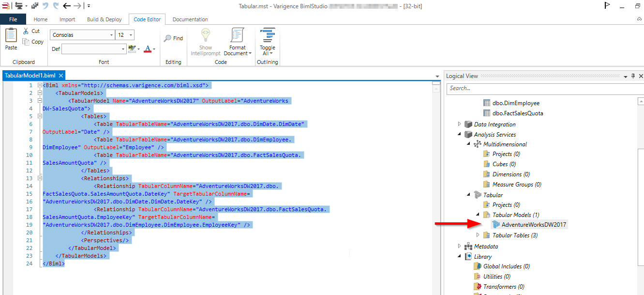Collapse the Relationships element on line 13
This screenshot has width=644, height=295.
(x=39, y=178)
